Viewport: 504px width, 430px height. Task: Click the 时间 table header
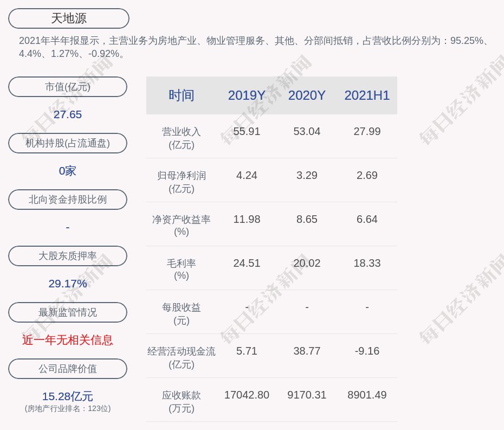(182, 95)
